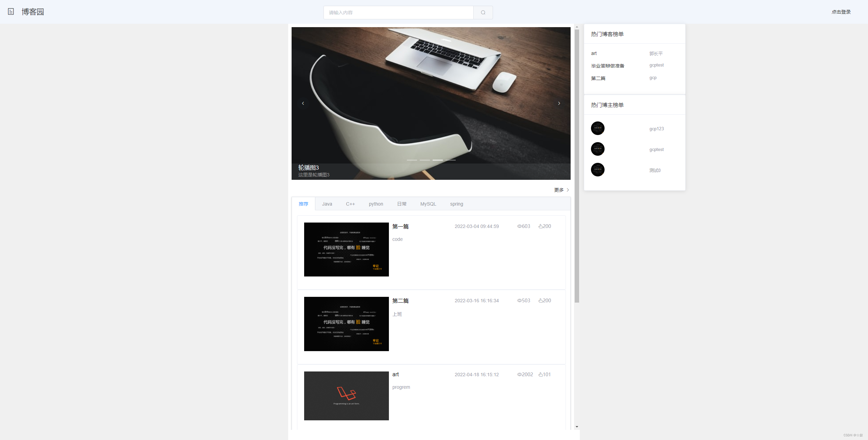This screenshot has width=868, height=440.
Task: Click the thumbs-up icon on 第二篇
Action: point(540,301)
